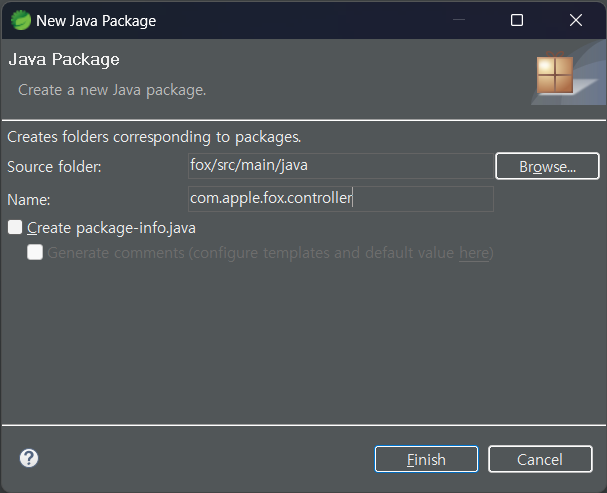
Task: Close the dialog with the X button
Action: coord(576,20)
